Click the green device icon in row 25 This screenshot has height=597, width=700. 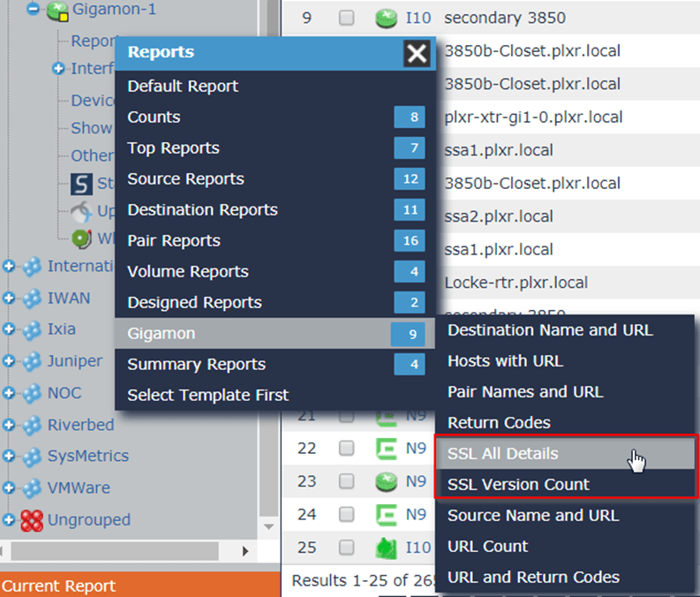[x=386, y=548]
